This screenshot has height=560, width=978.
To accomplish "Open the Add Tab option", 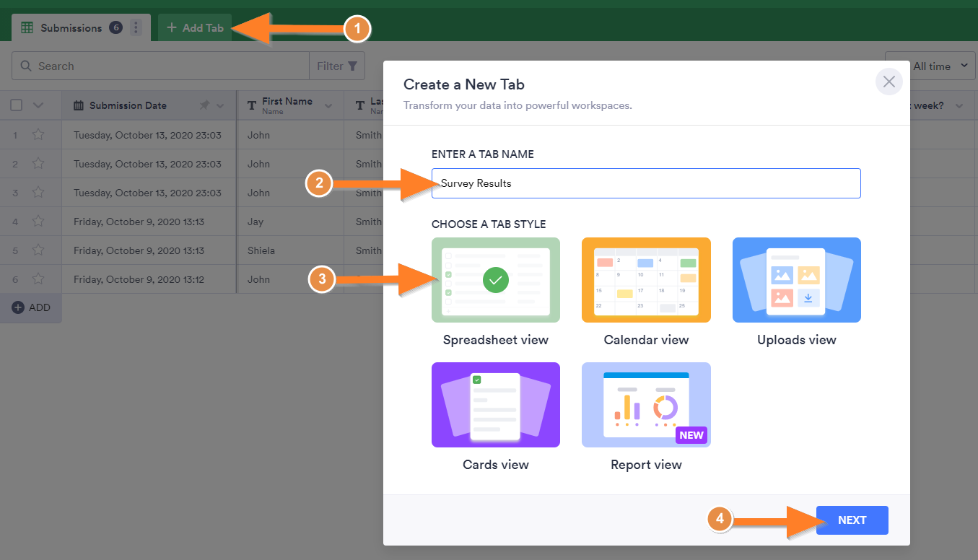I will (x=195, y=28).
